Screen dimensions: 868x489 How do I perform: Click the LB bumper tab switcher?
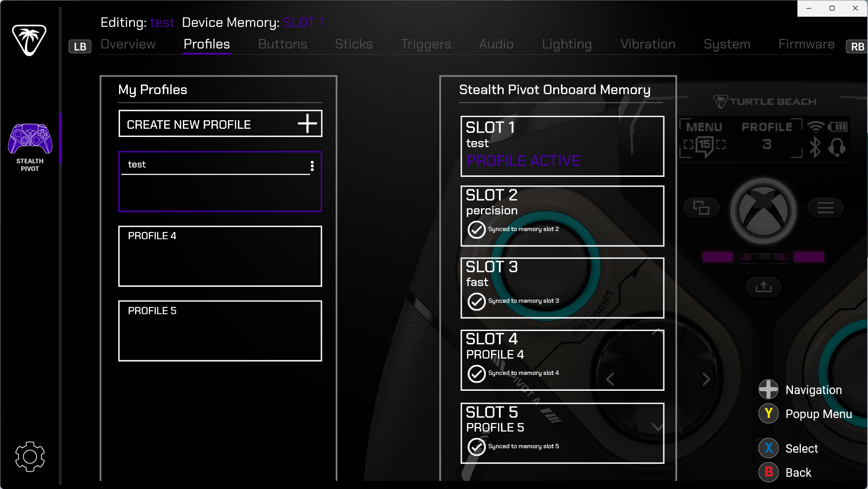click(80, 46)
